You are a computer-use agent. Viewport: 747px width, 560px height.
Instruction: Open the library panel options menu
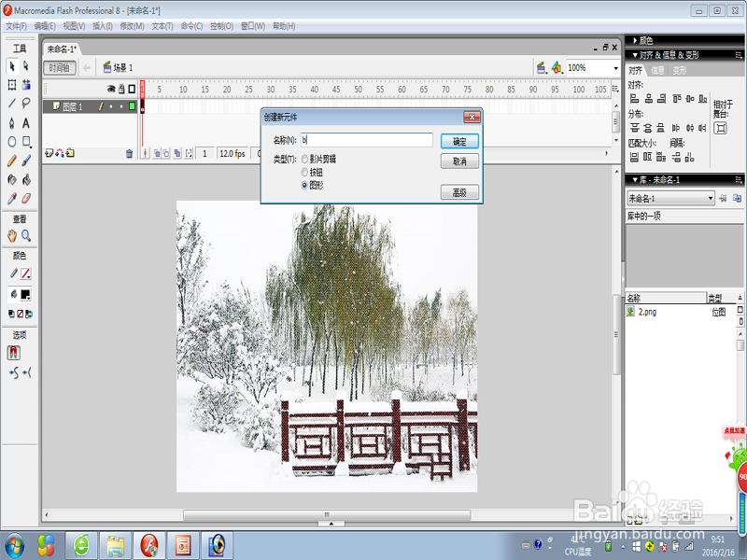[739, 179]
